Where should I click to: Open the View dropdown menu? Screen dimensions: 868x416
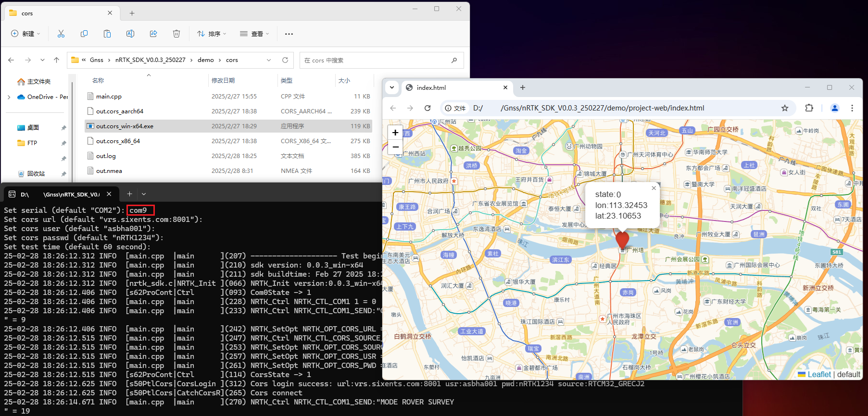(254, 34)
